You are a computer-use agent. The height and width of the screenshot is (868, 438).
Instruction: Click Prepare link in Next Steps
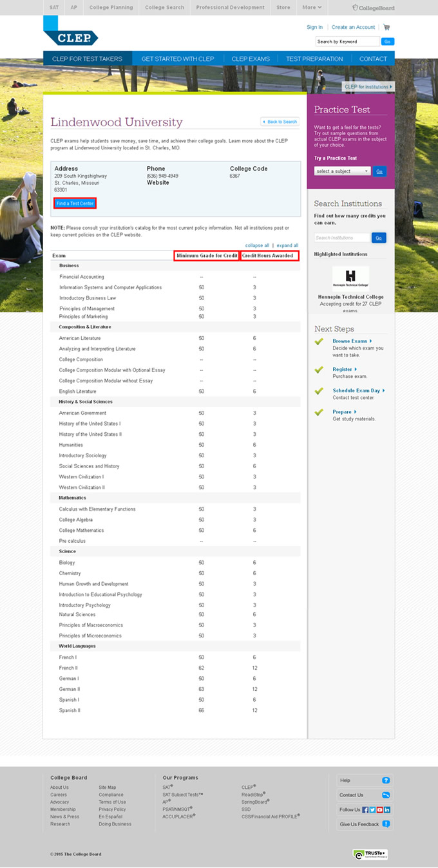344,412
